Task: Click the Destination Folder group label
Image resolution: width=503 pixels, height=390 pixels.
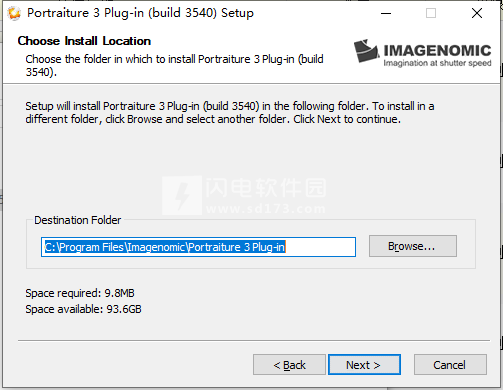Action: [x=77, y=220]
